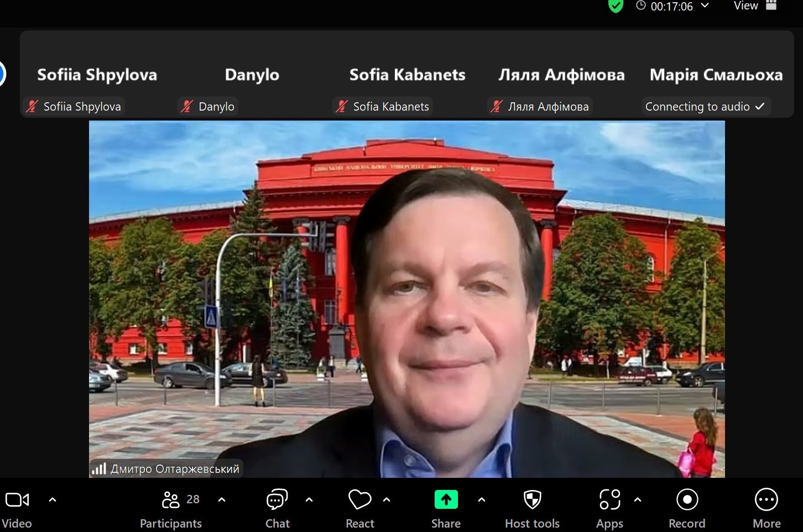Expand the arrow next to React
The height and width of the screenshot is (532, 803).
(387, 499)
